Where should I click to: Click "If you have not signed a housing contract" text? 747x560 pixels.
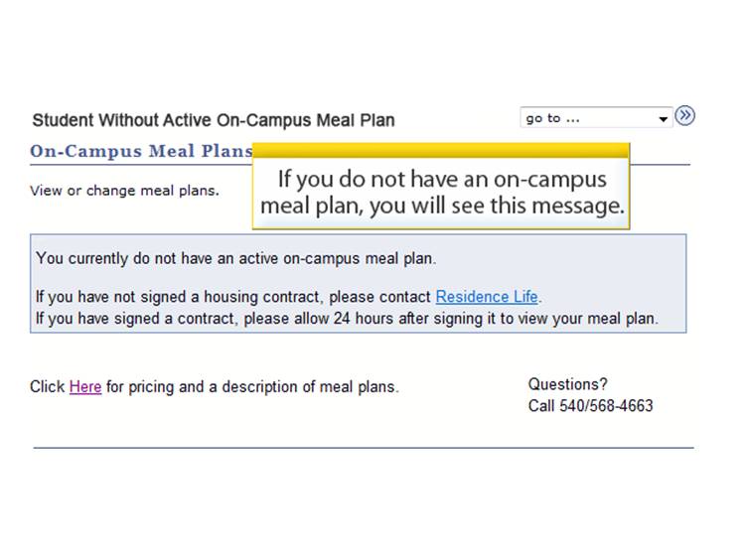click(x=178, y=297)
